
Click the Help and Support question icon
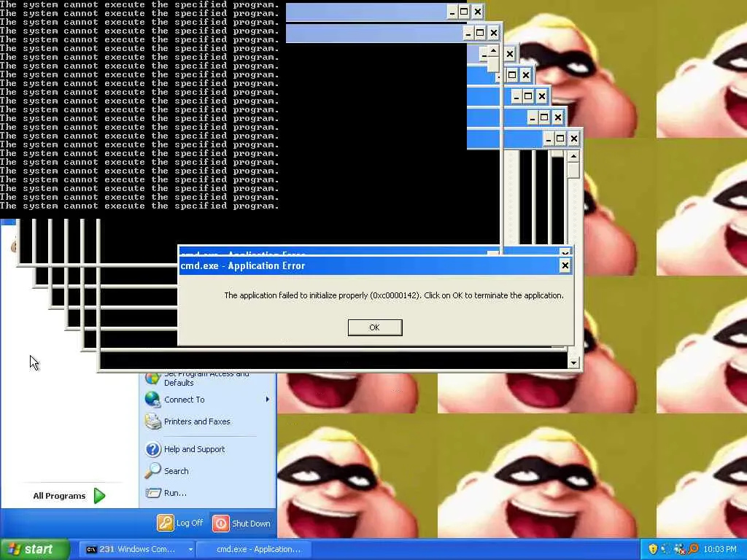click(x=153, y=449)
